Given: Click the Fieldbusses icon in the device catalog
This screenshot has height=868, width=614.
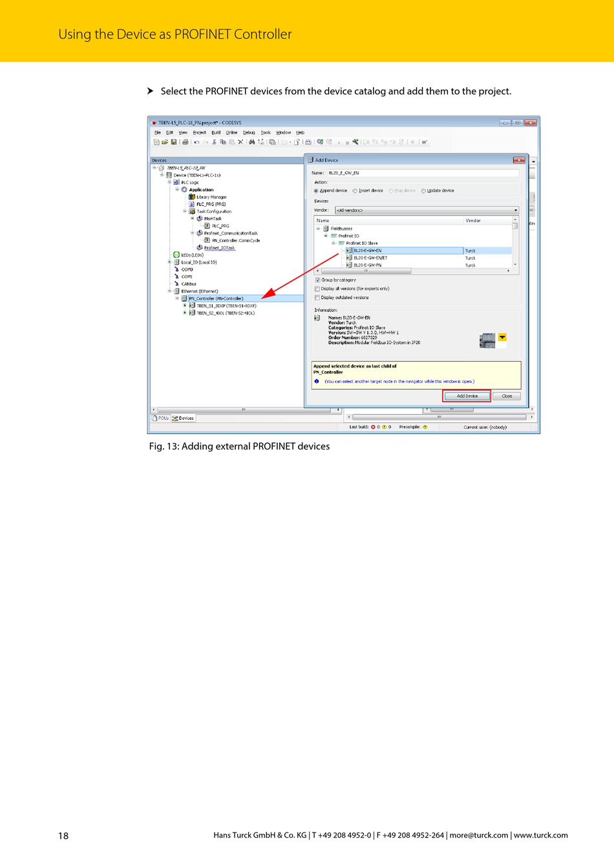Looking at the screenshot, I should [326, 229].
